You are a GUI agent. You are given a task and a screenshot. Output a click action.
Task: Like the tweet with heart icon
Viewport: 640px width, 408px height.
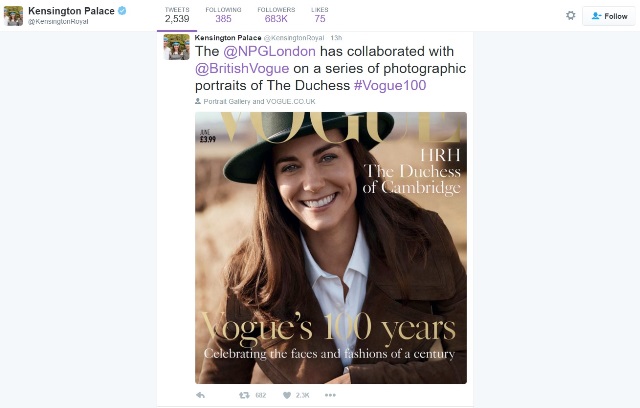pos(287,395)
